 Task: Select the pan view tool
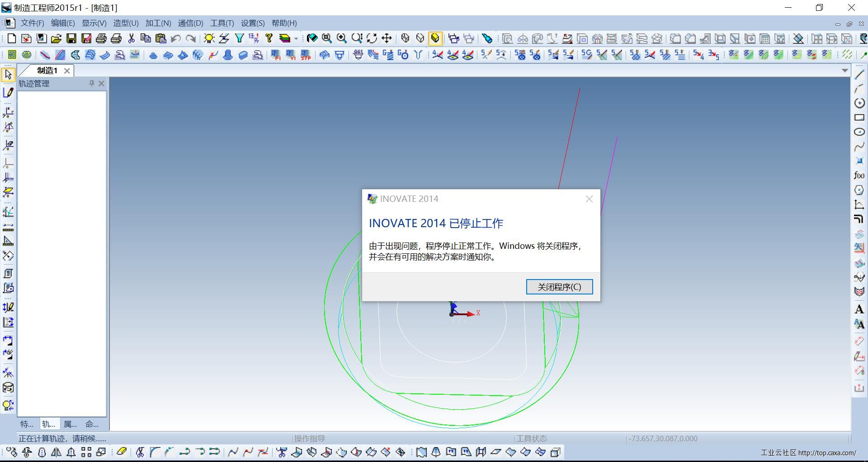point(387,38)
